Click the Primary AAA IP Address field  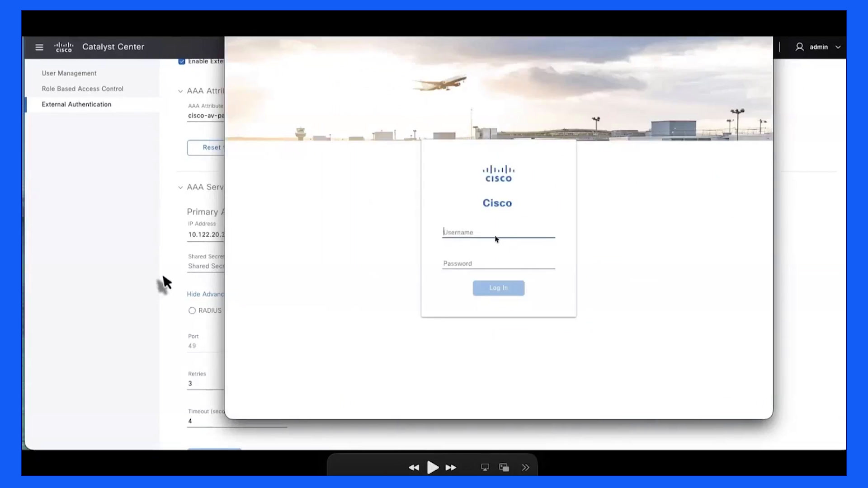(x=206, y=235)
